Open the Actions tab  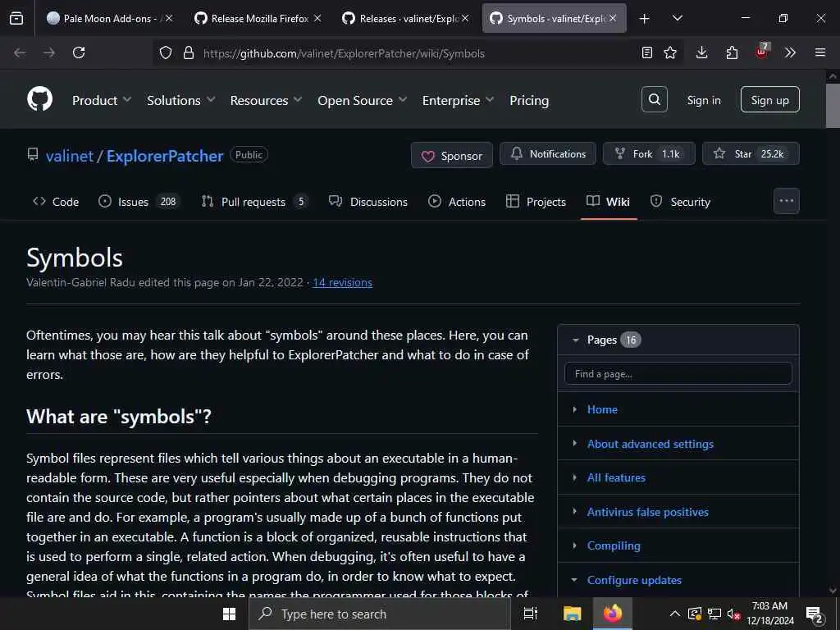pyautogui.click(x=456, y=202)
